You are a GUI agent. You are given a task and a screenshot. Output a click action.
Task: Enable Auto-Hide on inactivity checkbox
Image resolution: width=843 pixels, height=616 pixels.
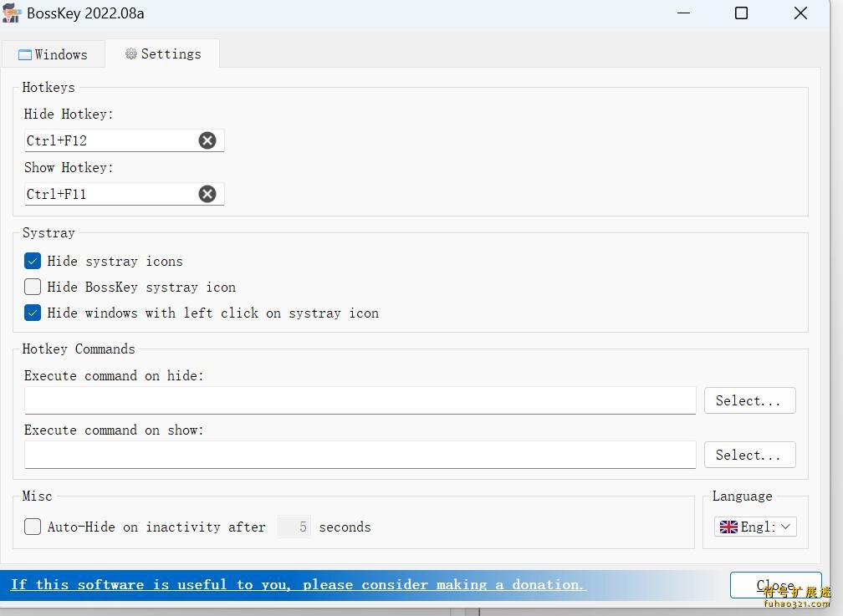(33, 527)
